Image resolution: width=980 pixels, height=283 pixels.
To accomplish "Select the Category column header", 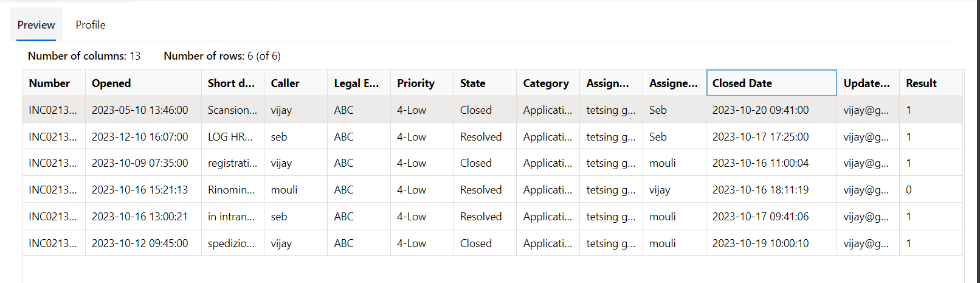I will coord(548,83).
